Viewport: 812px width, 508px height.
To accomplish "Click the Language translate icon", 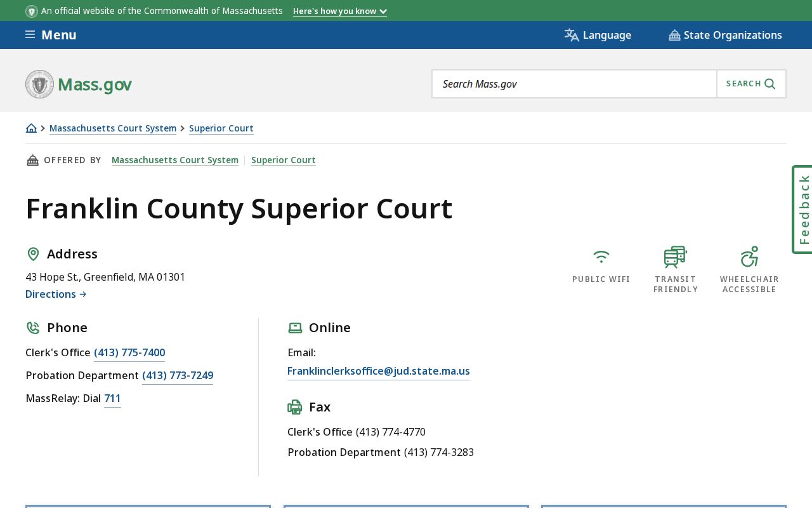I will click(572, 35).
